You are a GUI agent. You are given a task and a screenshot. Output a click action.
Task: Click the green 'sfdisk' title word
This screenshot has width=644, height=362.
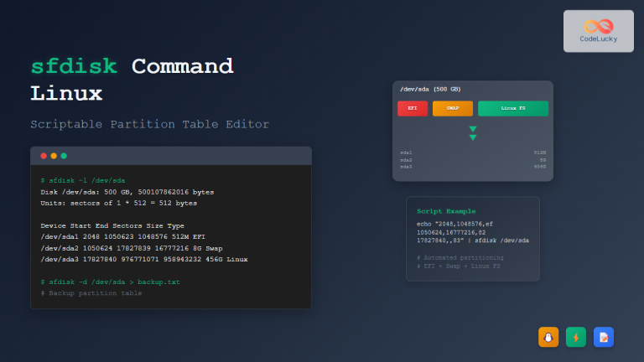coord(74,66)
